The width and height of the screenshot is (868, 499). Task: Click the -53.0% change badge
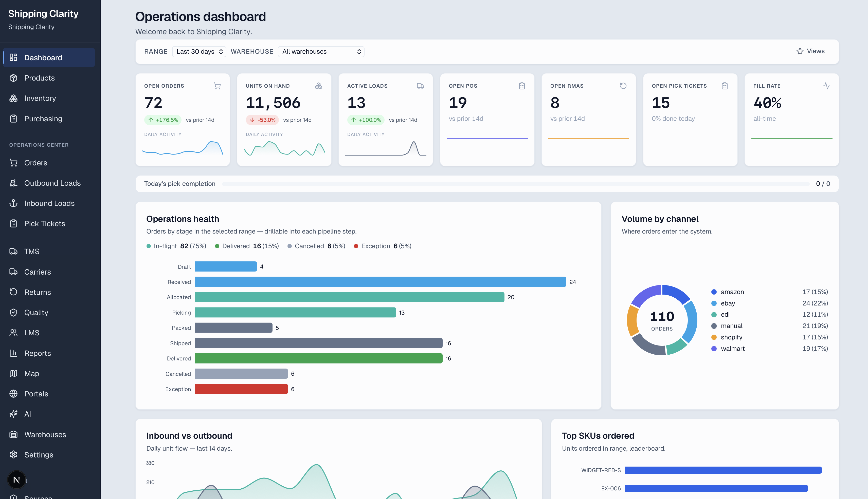[x=262, y=120]
